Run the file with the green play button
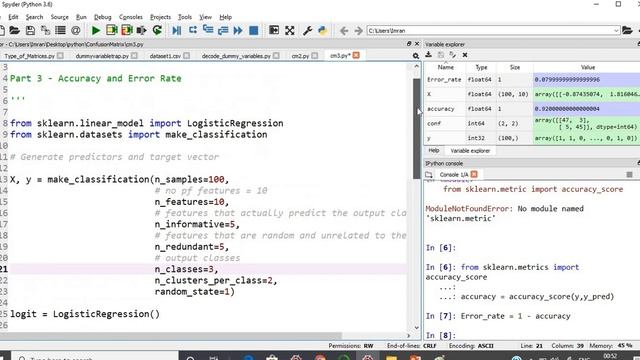 [96, 30]
